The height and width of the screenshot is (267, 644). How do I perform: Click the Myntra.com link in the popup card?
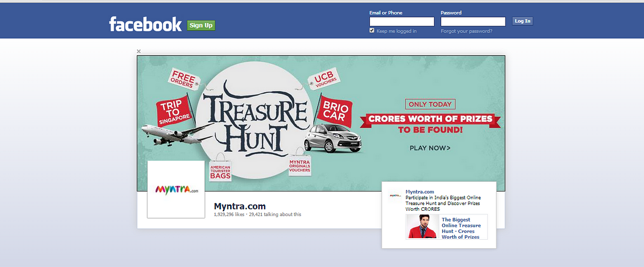420,191
